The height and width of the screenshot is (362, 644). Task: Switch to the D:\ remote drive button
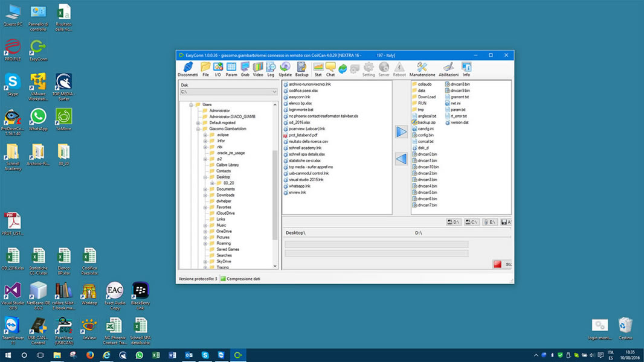tap(454, 222)
